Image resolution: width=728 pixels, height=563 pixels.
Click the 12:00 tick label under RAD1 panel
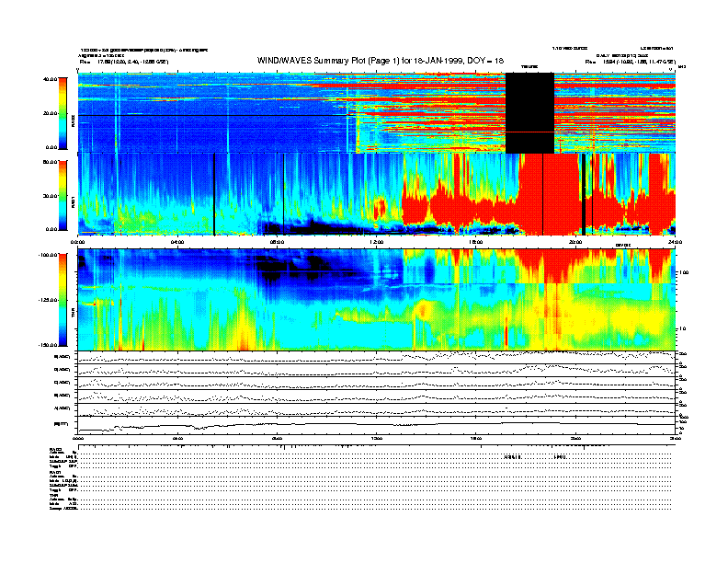point(377,242)
